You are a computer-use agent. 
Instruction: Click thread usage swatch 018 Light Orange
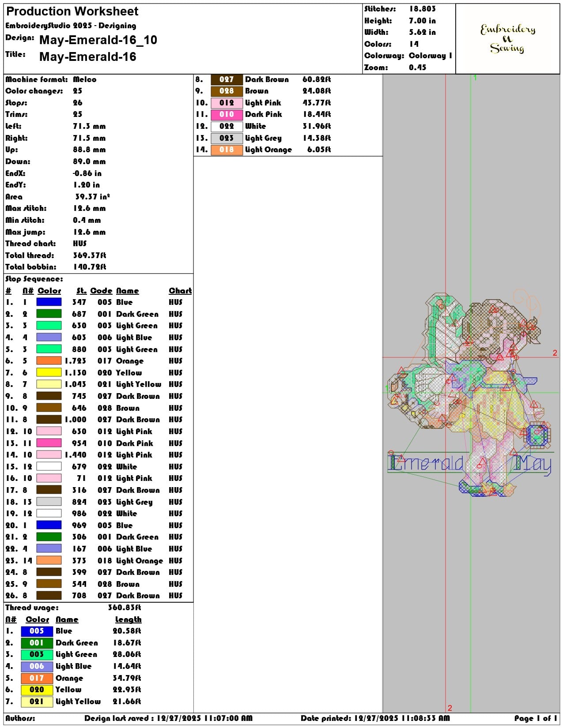pyautogui.click(x=227, y=150)
